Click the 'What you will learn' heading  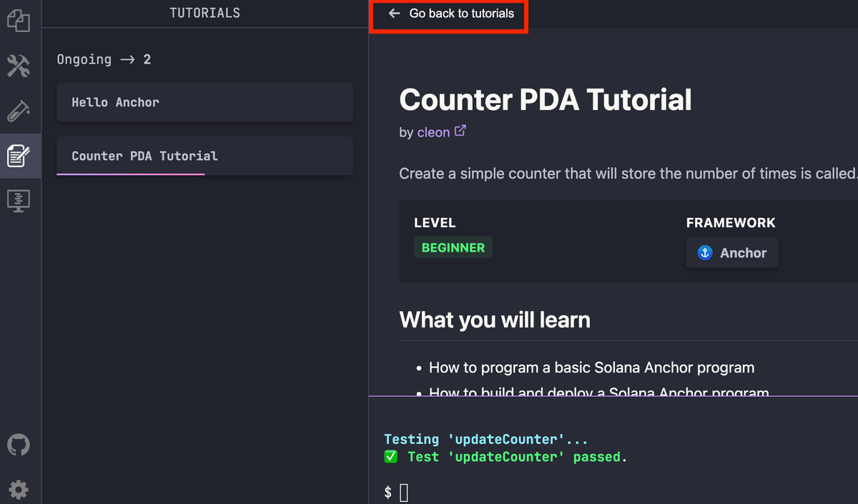coord(495,320)
